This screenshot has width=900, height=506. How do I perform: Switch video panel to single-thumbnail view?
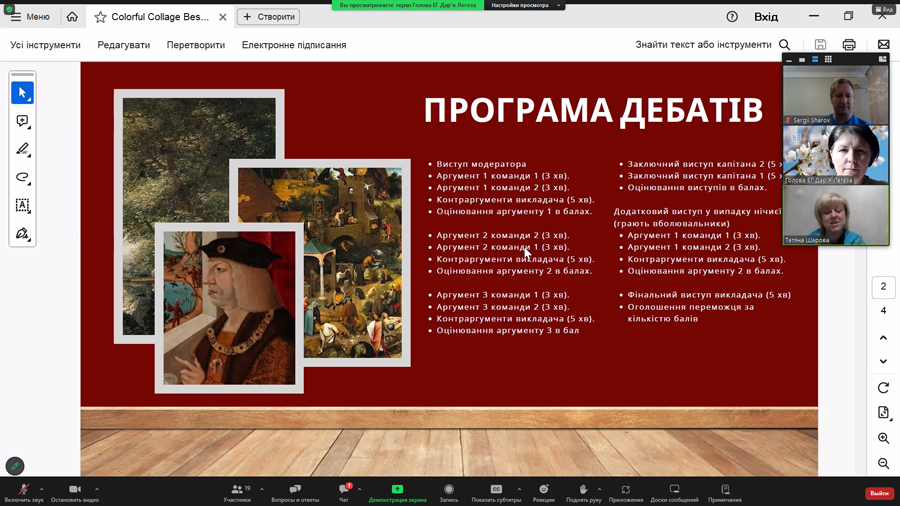point(802,59)
